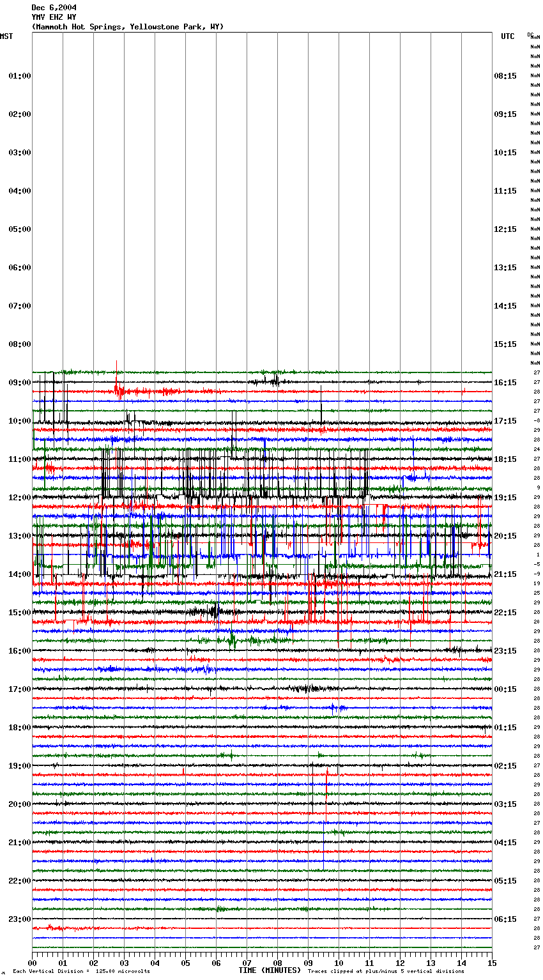The width and height of the screenshot is (543, 980).
Task: Click the "TIME (MINUTES)" axis label
Action: [x=270, y=970]
